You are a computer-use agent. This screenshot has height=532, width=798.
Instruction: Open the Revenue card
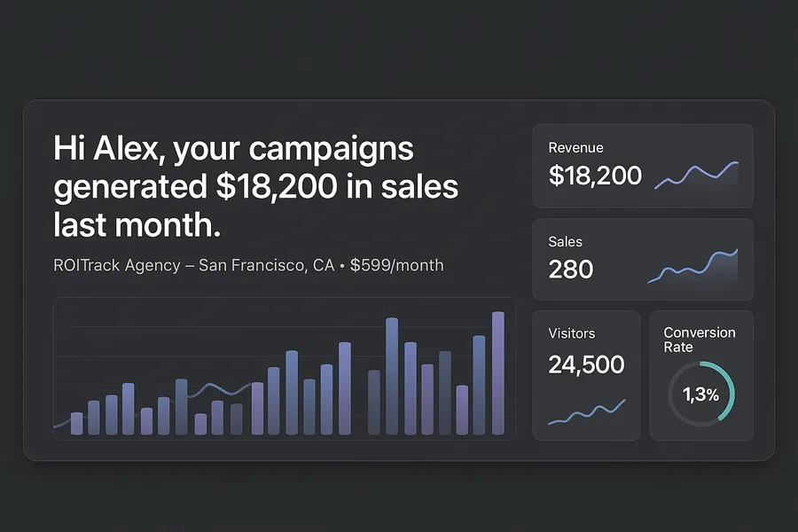click(643, 166)
